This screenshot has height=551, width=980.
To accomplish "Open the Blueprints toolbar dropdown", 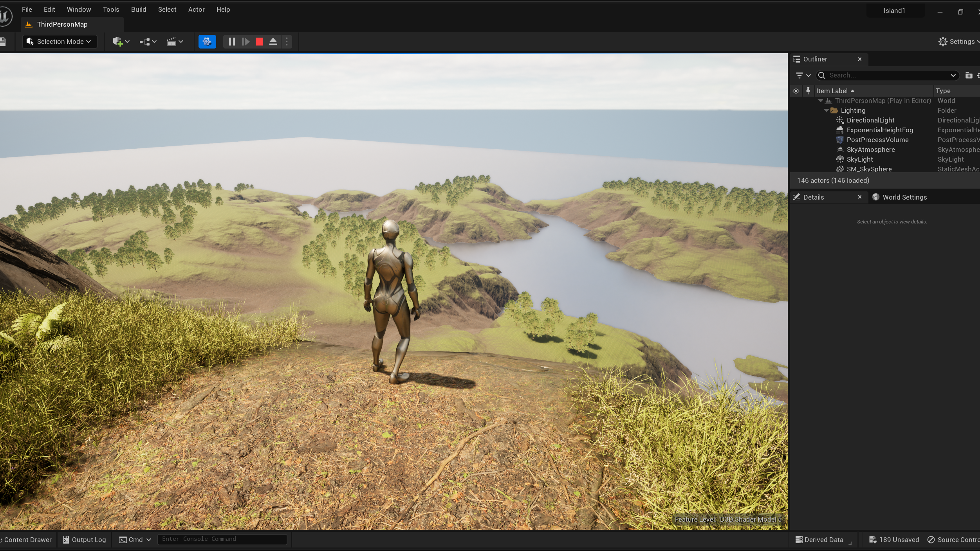I will point(148,41).
